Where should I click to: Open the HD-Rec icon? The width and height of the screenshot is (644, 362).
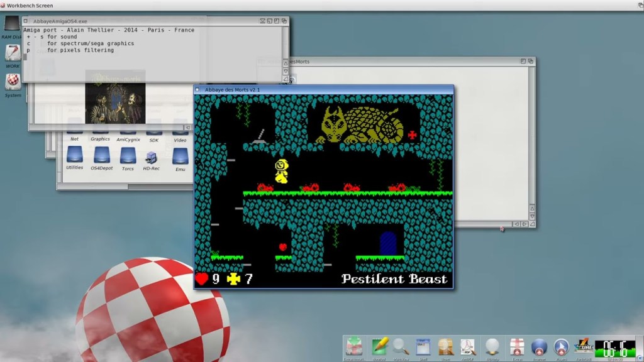tap(151, 157)
